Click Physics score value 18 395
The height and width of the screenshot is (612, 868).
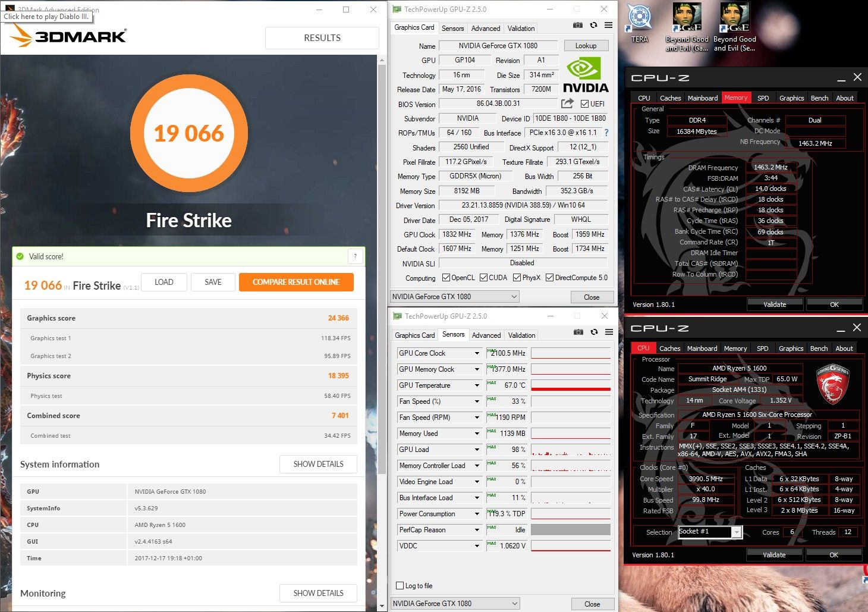pyautogui.click(x=338, y=376)
